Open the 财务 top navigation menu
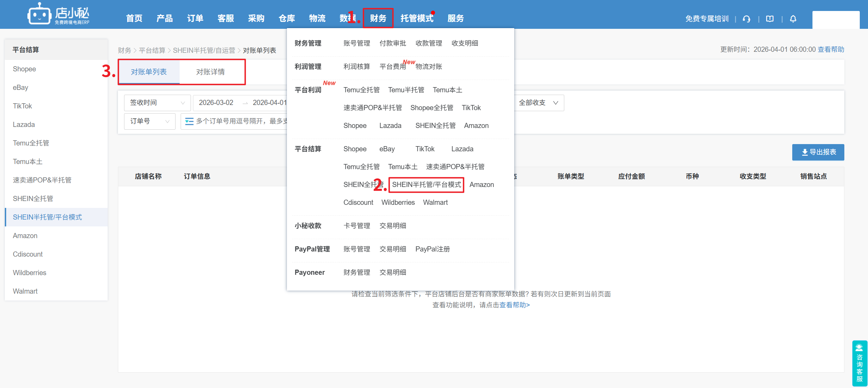The height and width of the screenshot is (388, 868). click(x=378, y=18)
